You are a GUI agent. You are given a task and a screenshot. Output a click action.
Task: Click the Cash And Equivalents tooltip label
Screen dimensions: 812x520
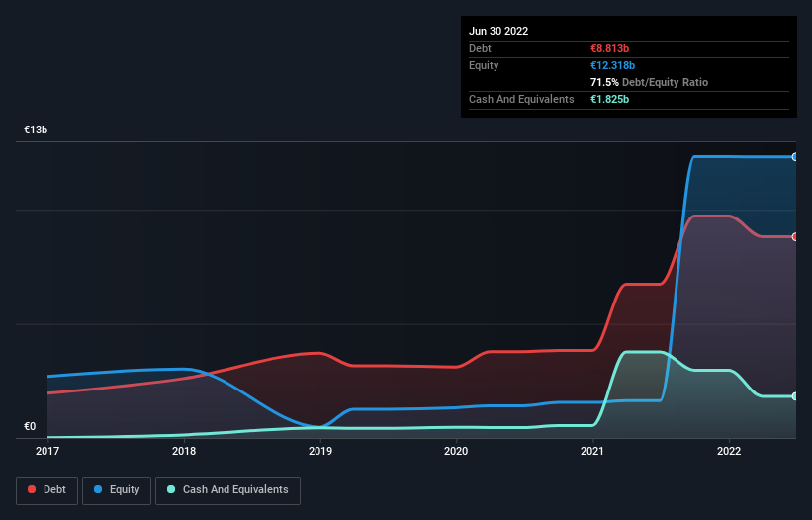(x=521, y=99)
